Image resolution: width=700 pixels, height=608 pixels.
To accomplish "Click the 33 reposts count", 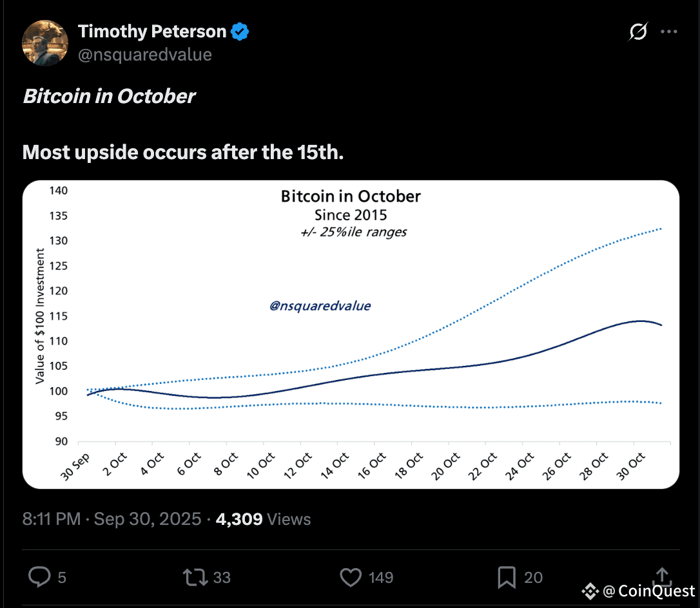I will [x=222, y=578].
